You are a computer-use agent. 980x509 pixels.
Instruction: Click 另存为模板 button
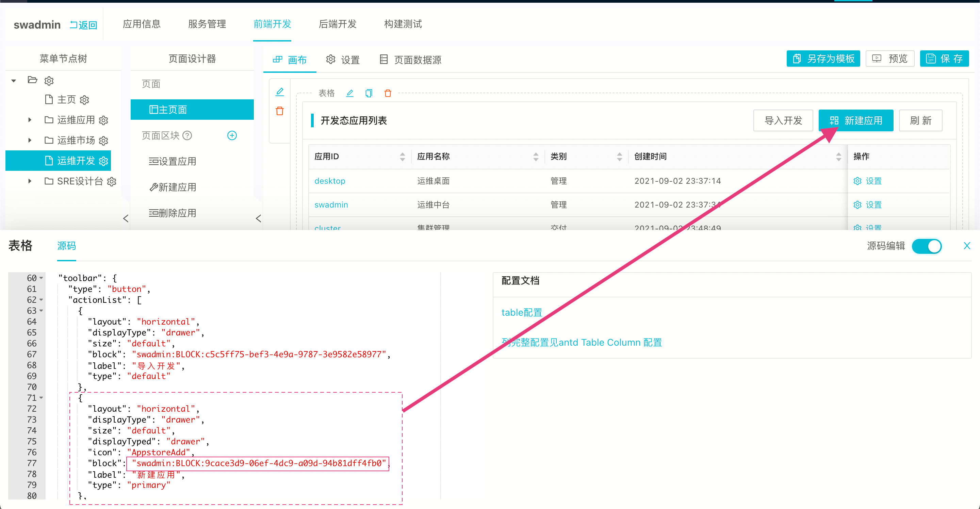pyautogui.click(x=823, y=59)
